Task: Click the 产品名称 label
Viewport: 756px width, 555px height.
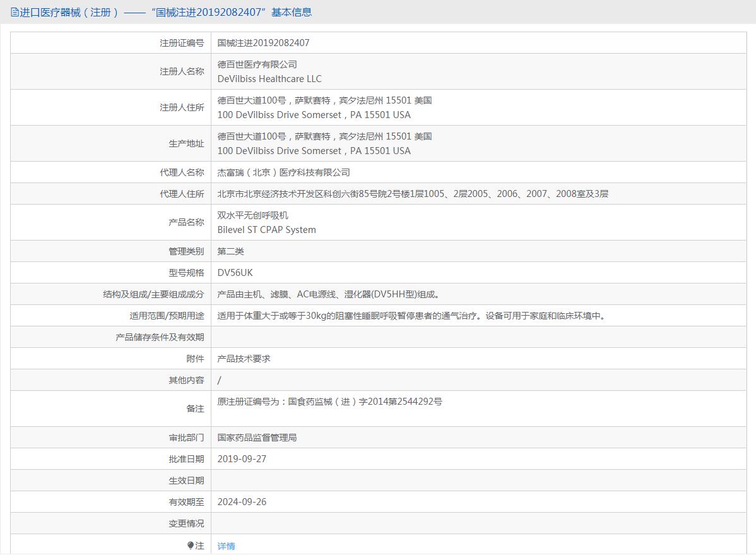Action: (186, 222)
